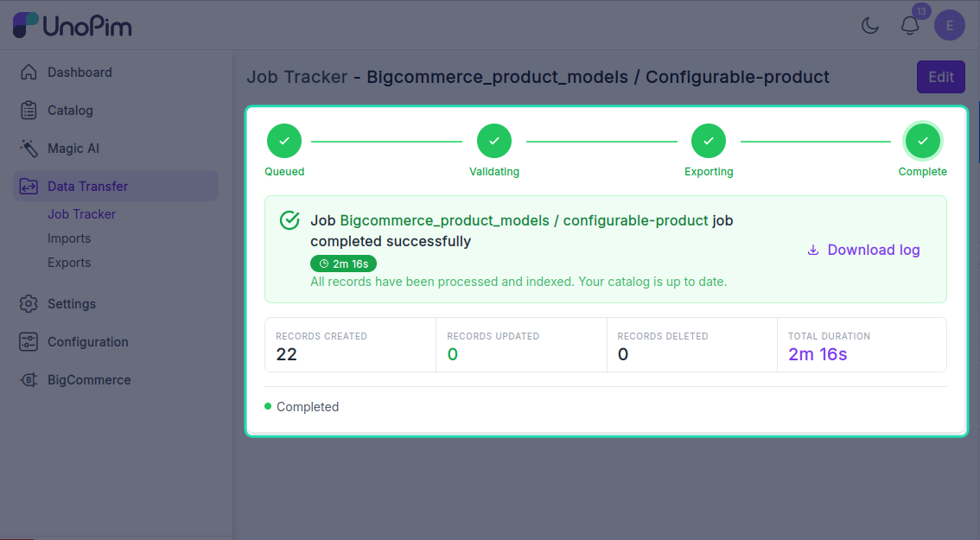Open the user avatar E menu

click(950, 26)
